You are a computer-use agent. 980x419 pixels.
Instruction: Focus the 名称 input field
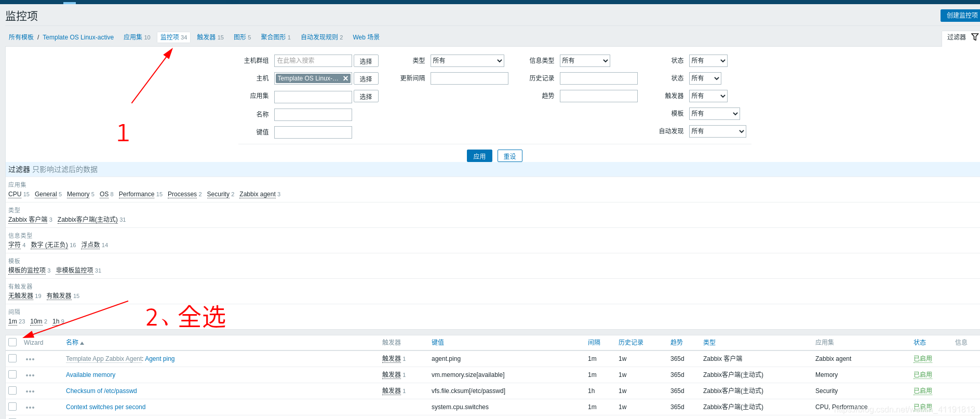click(x=313, y=115)
